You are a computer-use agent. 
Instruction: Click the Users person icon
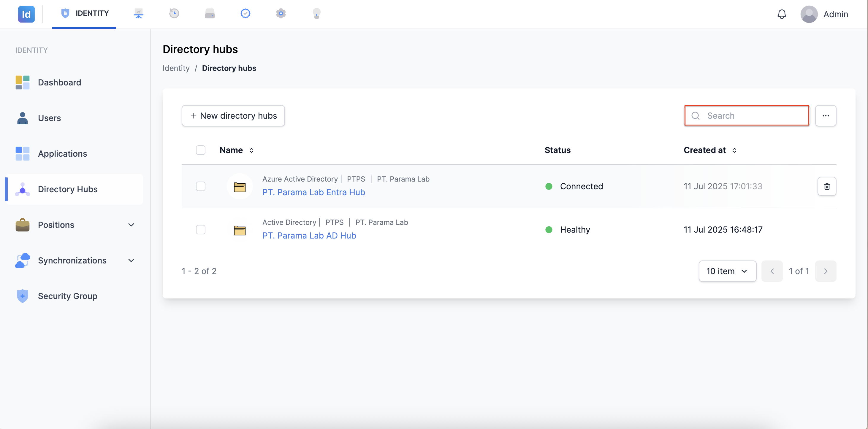[x=23, y=118]
